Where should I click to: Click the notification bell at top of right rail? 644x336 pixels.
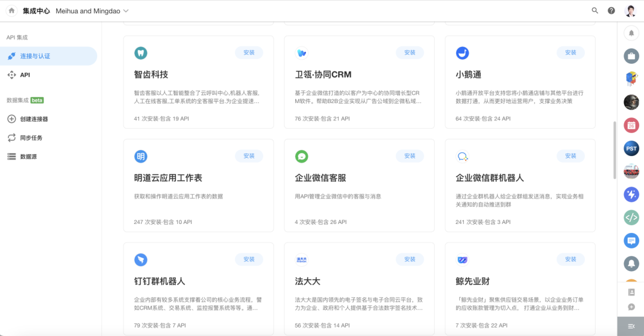[631, 33]
